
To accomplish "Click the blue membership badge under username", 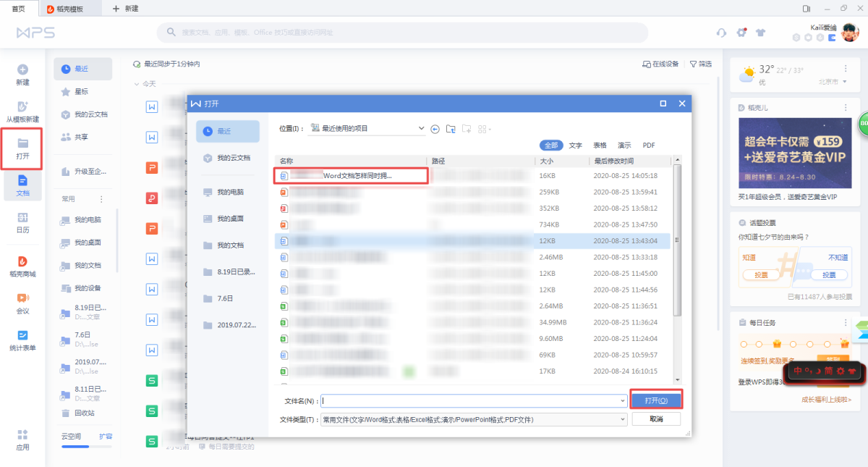I will 831,37.
